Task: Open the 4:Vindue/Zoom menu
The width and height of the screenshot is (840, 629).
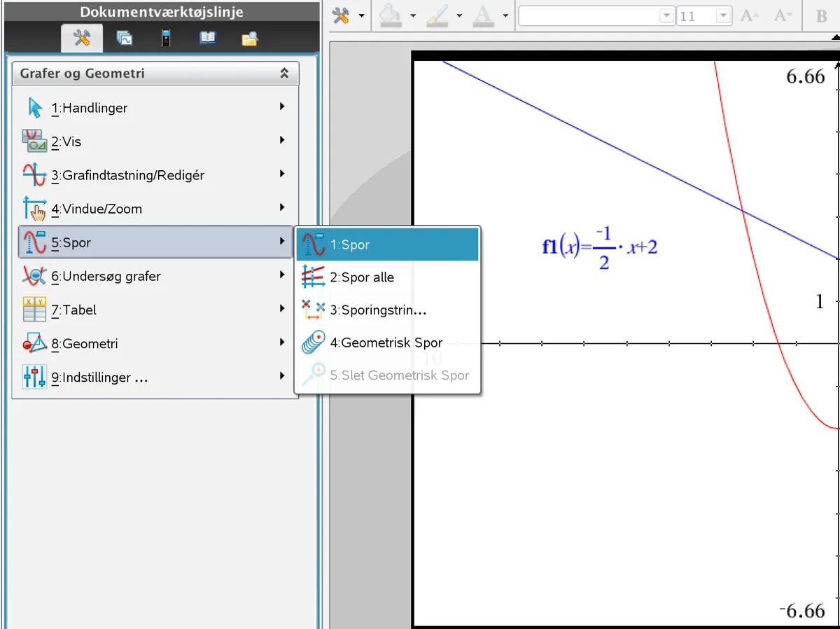Action: [155, 209]
